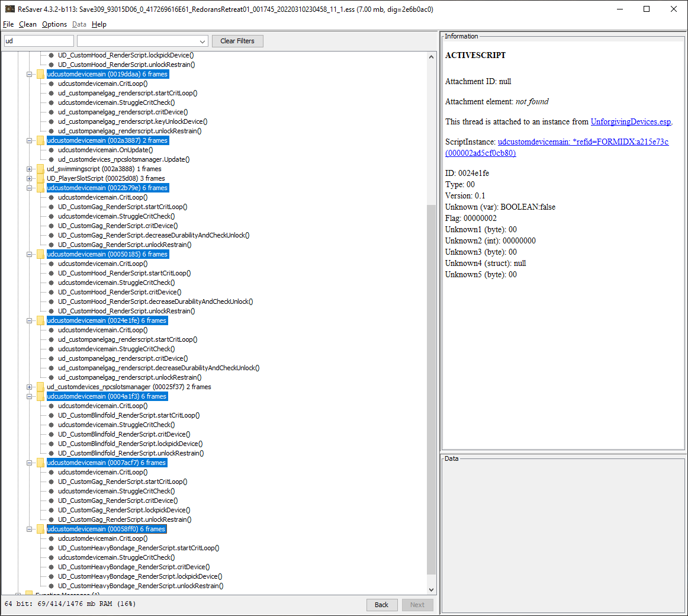Click the Clear Filters button
This screenshot has width=688, height=616.
click(x=237, y=41)
